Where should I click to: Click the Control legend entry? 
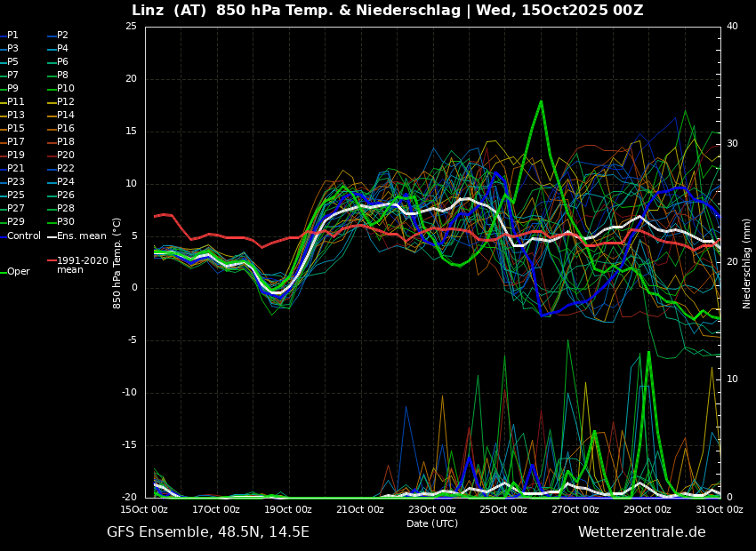point(23,236)
